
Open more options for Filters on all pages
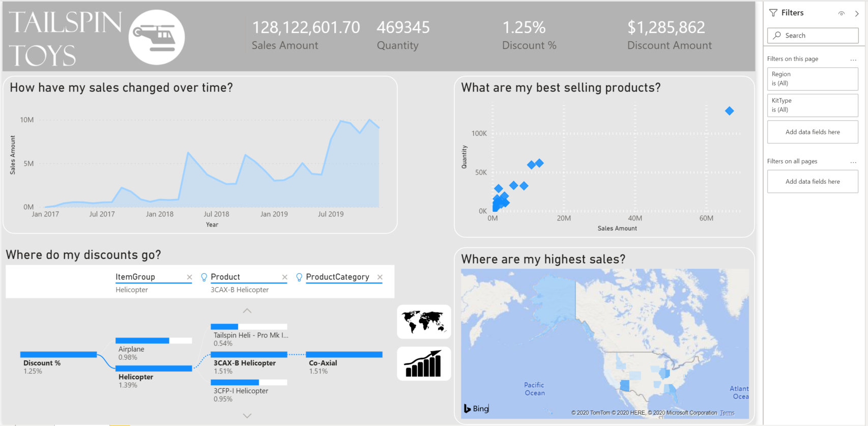[853, 162]
